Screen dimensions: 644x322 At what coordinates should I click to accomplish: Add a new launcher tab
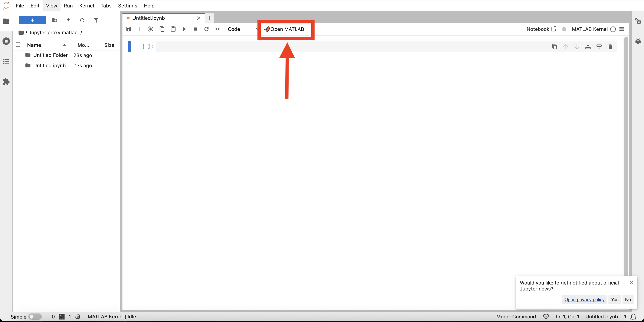pyautogui.click(x=210, y=18)
